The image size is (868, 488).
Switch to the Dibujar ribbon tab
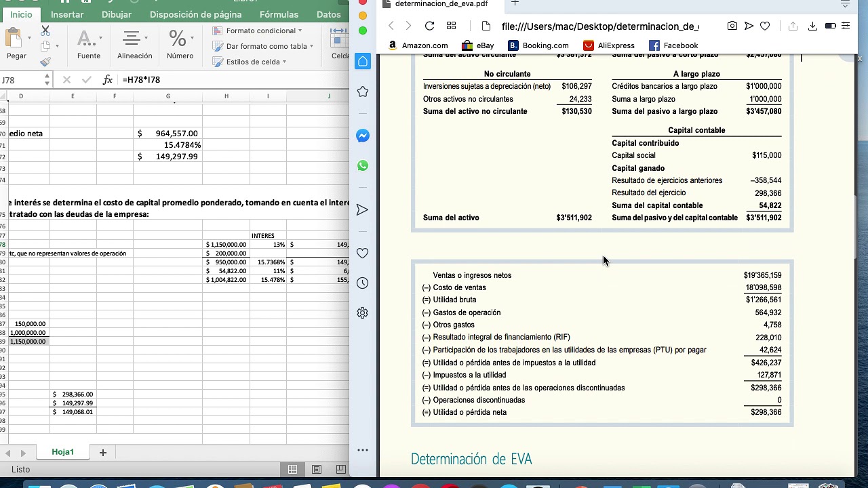pos(117,14)
